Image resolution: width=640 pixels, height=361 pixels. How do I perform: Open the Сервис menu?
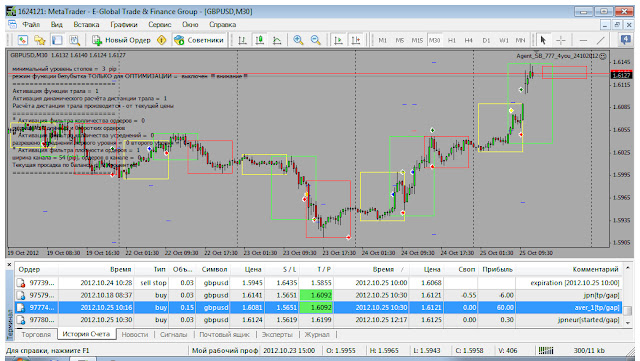pyautogui.click(x=160, y=25)
